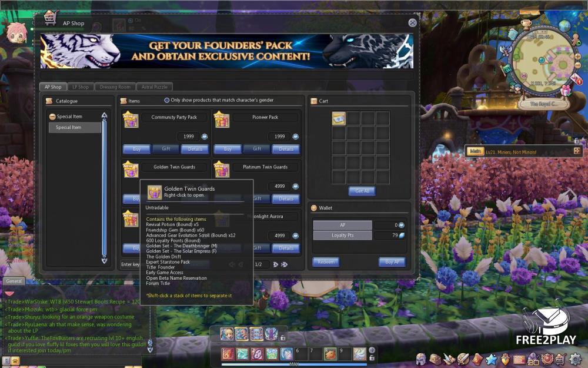The image size is (588, 368).
Task: Gift the Pioneer Pack
Action: 257,149
